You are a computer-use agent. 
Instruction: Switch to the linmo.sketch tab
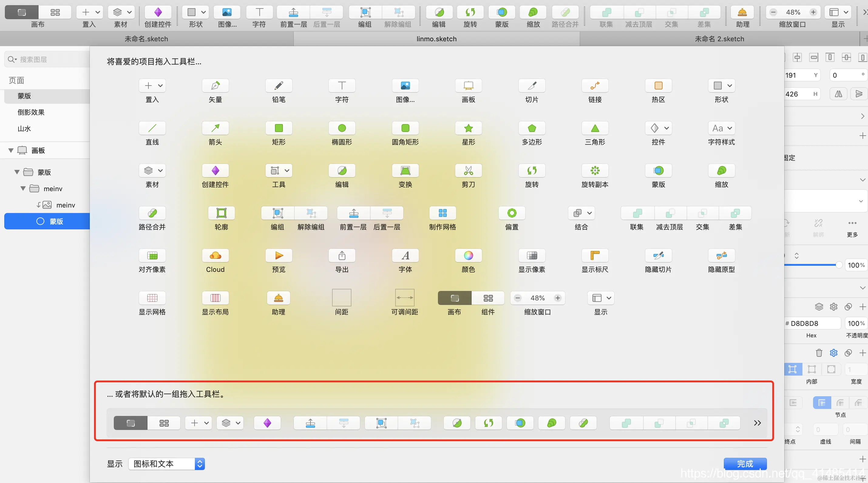(x=436, y=39)
